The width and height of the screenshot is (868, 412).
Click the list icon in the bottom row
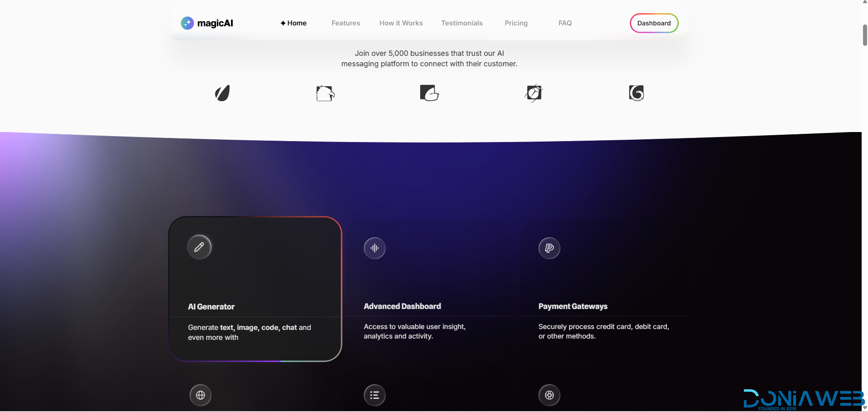click(x=375, y=395)
